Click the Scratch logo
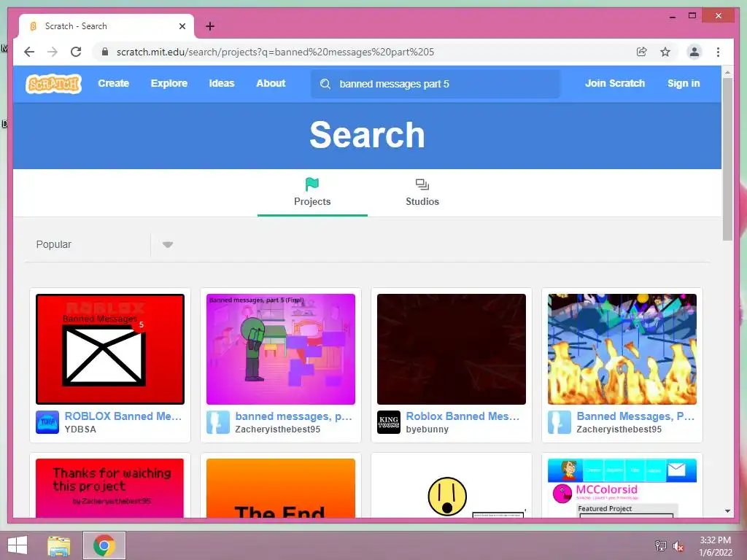 (x=53, y=84)
